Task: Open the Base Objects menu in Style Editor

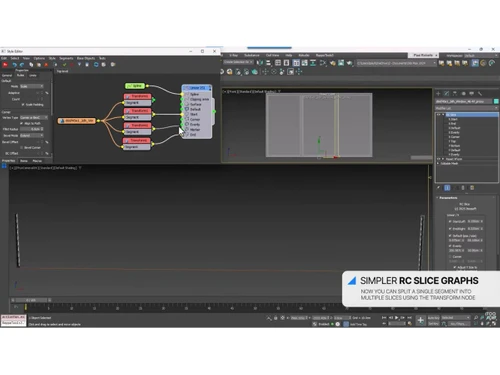Action: pos(86,58)
